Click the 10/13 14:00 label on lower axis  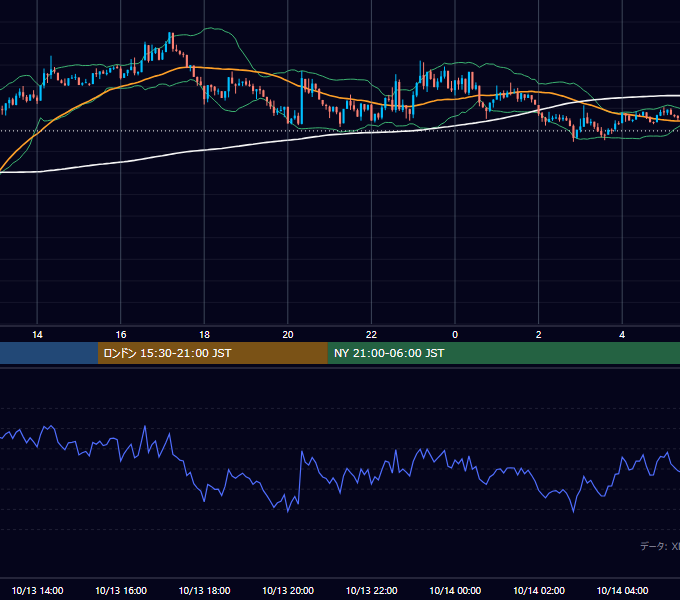37,590
